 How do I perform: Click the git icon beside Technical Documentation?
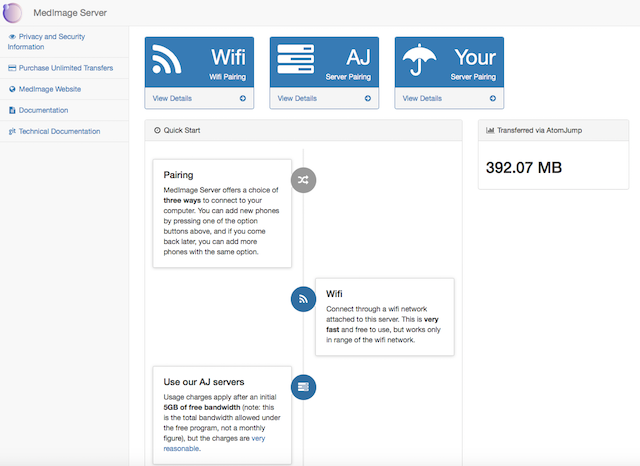(12, 131)
